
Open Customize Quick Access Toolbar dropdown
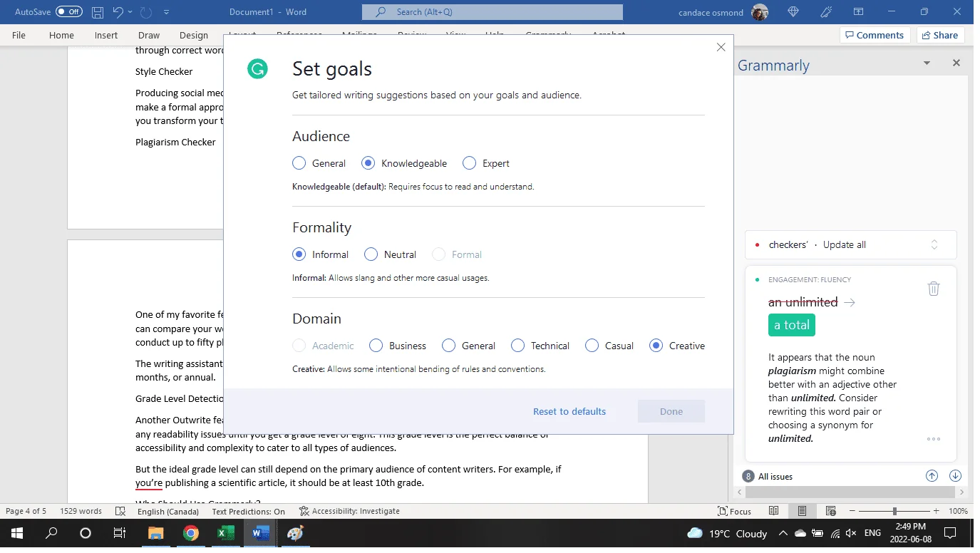pyautogui.click(x=166, y=12)
